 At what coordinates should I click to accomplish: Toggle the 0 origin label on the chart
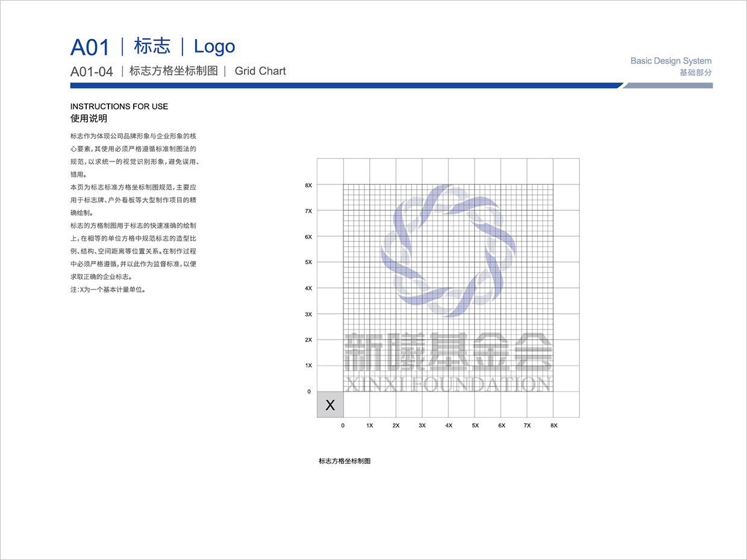click(309, 391)
